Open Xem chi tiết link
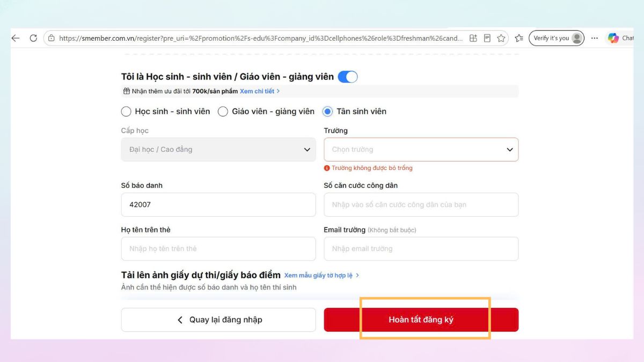This screenshot has height=362, width=644. click(260, 91)
